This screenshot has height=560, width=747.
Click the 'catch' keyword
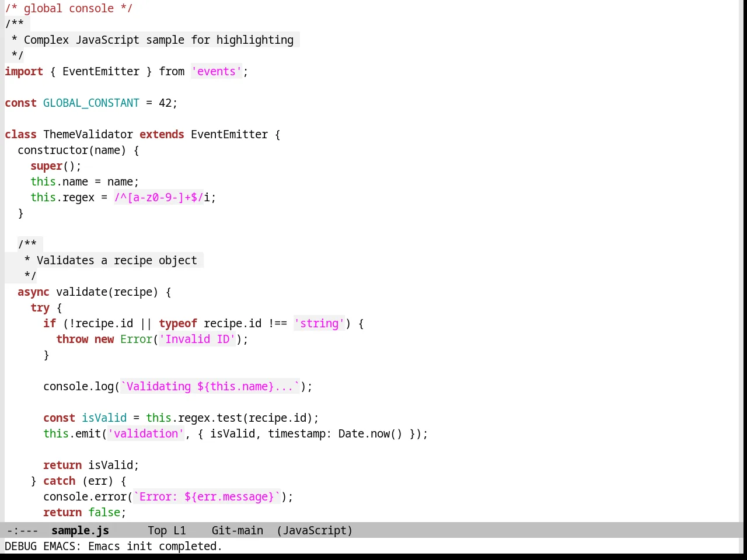click(59, 481)
